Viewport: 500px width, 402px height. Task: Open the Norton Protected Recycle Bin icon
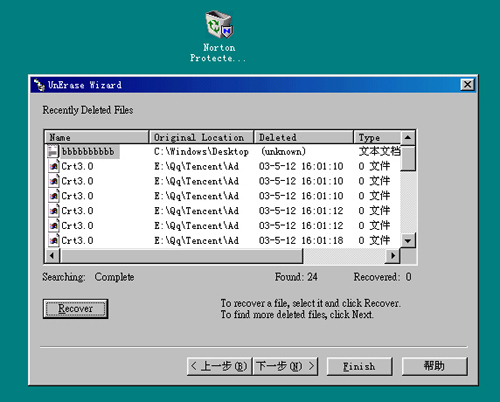(x=219, y=24)
